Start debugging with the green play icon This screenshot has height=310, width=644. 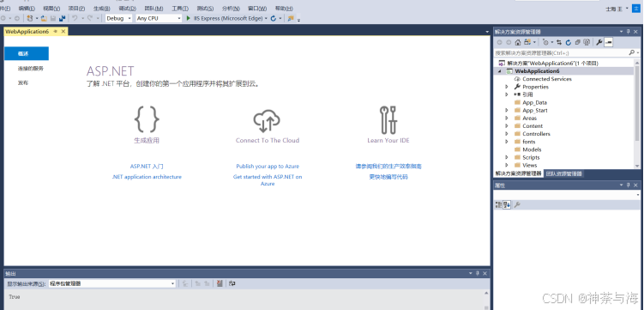click(189, 18)
